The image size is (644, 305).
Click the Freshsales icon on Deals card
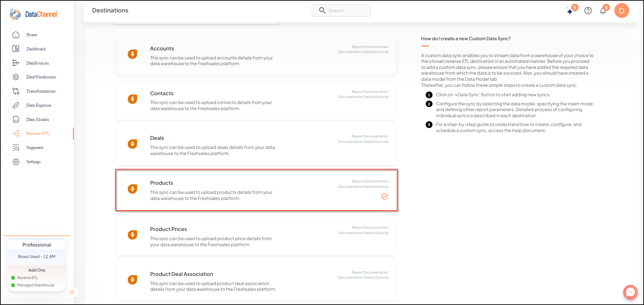(132, 144)
